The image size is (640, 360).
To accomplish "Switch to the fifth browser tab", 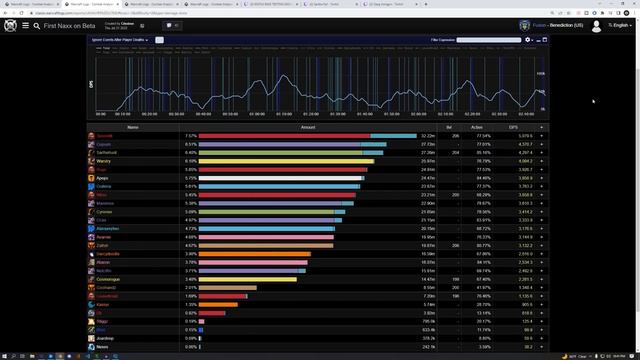I will click(270, 4).
